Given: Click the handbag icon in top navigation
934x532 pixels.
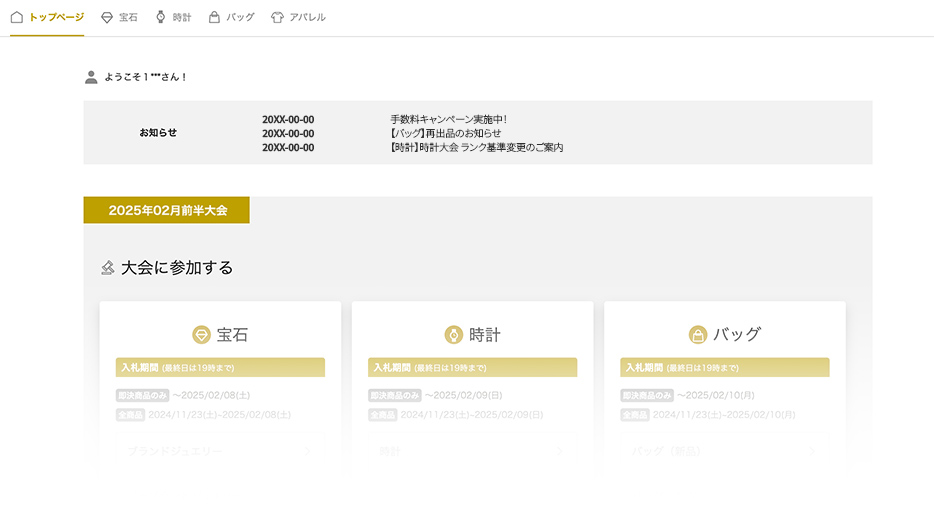Looking at the screenshot, I should tap(214, 17).
